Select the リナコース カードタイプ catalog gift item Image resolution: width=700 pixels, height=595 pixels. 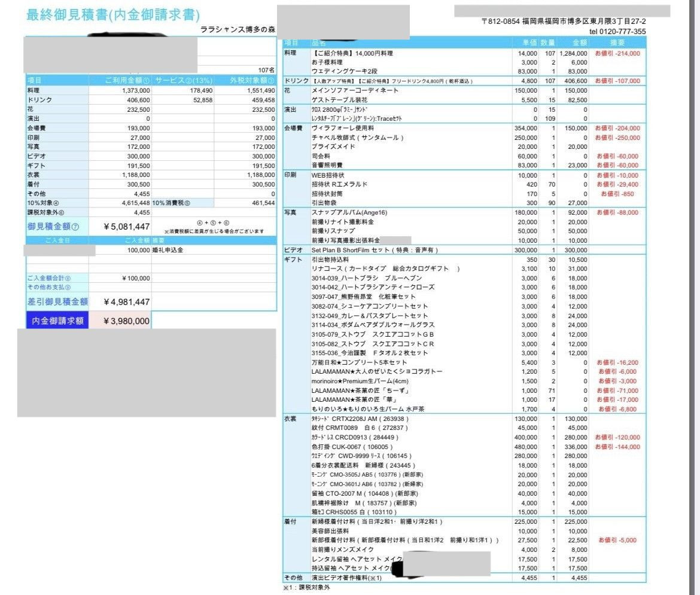[x=386, y=268]
